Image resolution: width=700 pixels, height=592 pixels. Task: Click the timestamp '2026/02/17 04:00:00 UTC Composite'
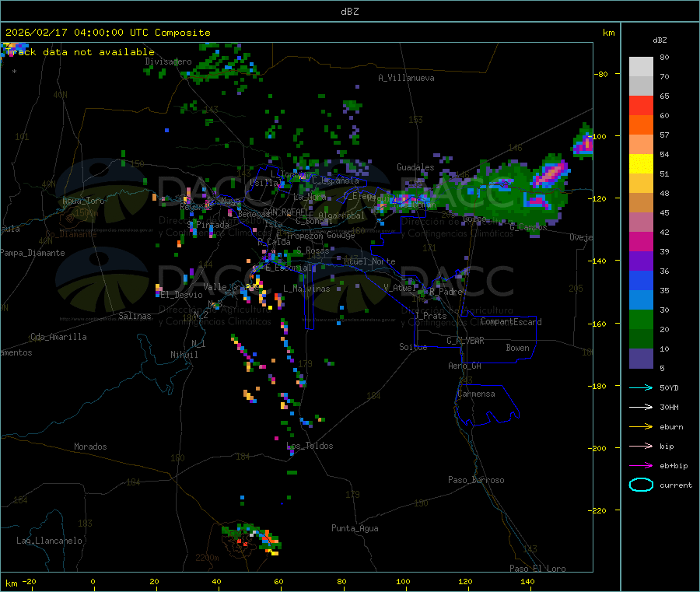[x=107, y=33]
